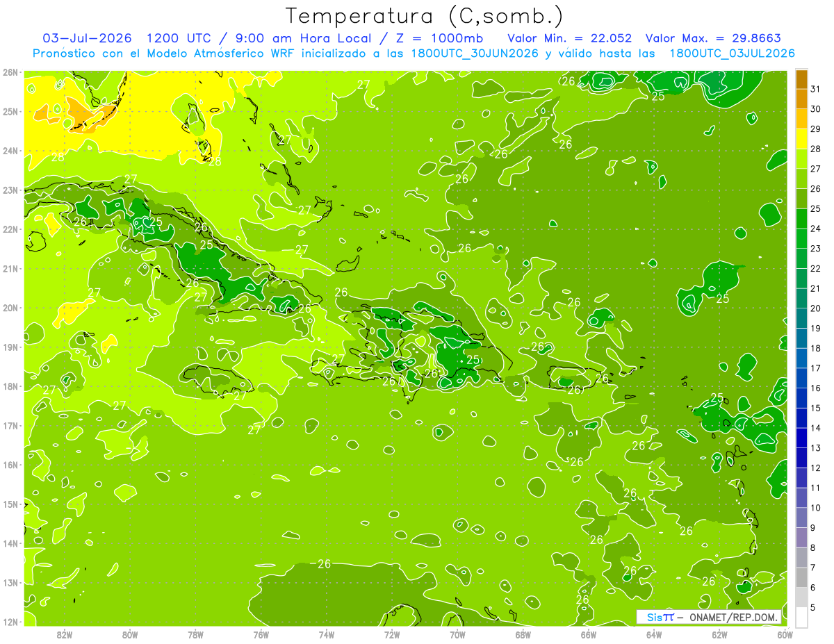
Task: Click the 13N latitude axis label
Action: 10,583
